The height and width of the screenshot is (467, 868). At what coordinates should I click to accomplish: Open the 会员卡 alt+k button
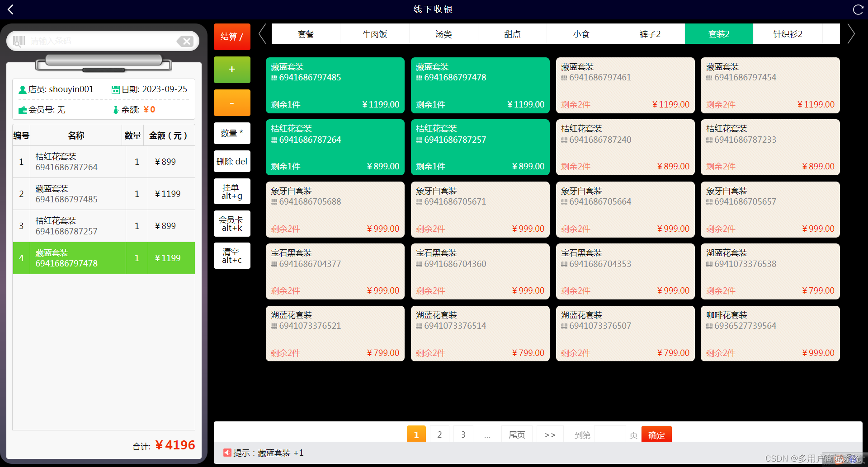232,224
